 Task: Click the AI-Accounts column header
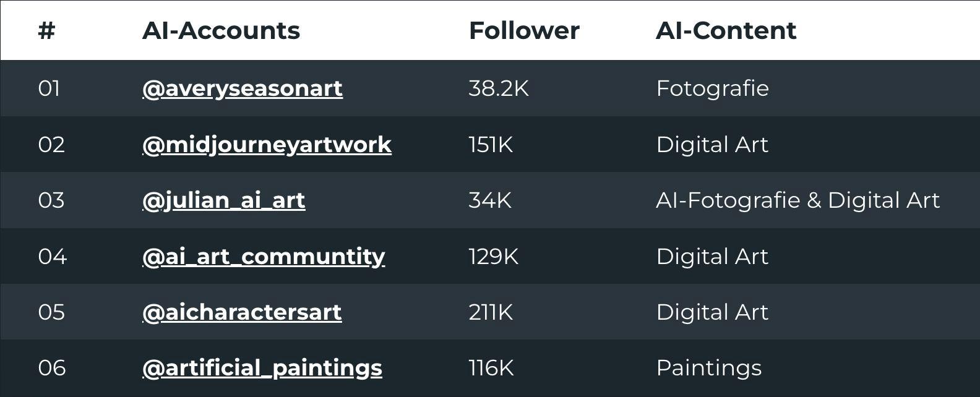pyautogui.click(x=221, y=30)
